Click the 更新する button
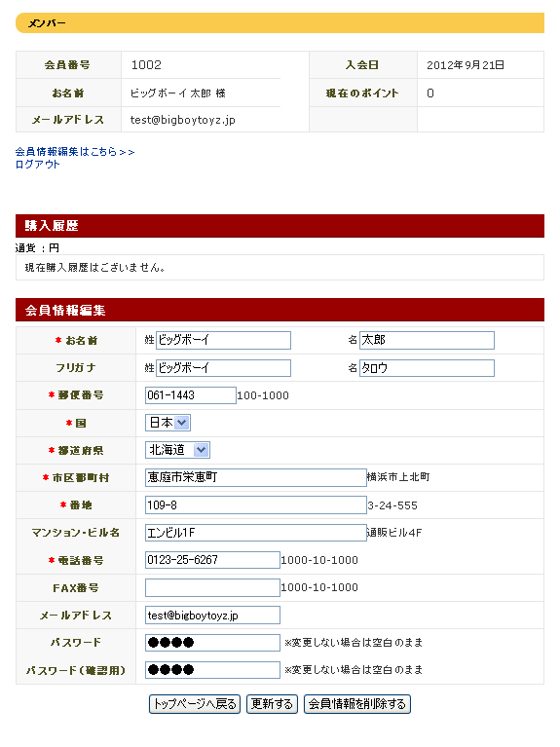Image resolution: width=560 pixels, height=747 pixels. click(x=272, y=703)
